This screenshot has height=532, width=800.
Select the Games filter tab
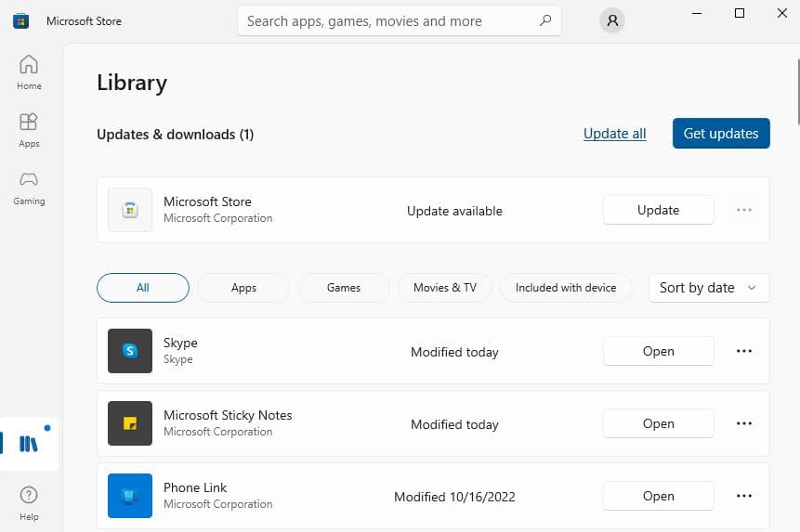click(x=344, y=288)
